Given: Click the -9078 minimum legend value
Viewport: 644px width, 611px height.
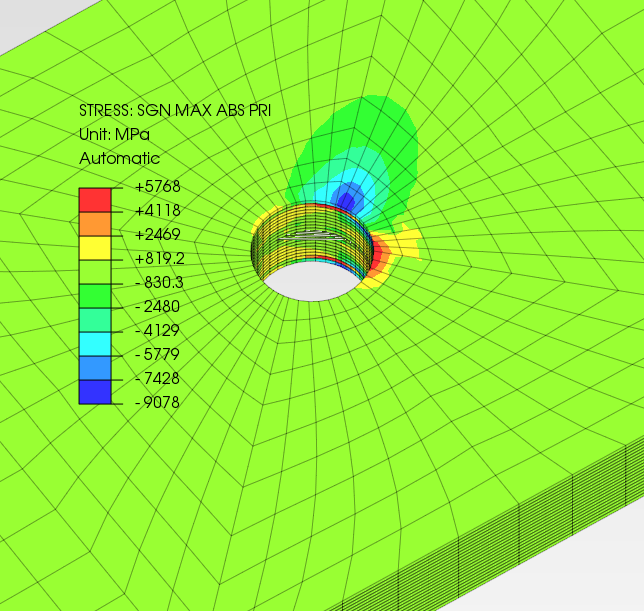Looking at the screenshot, I should [157, 402].
